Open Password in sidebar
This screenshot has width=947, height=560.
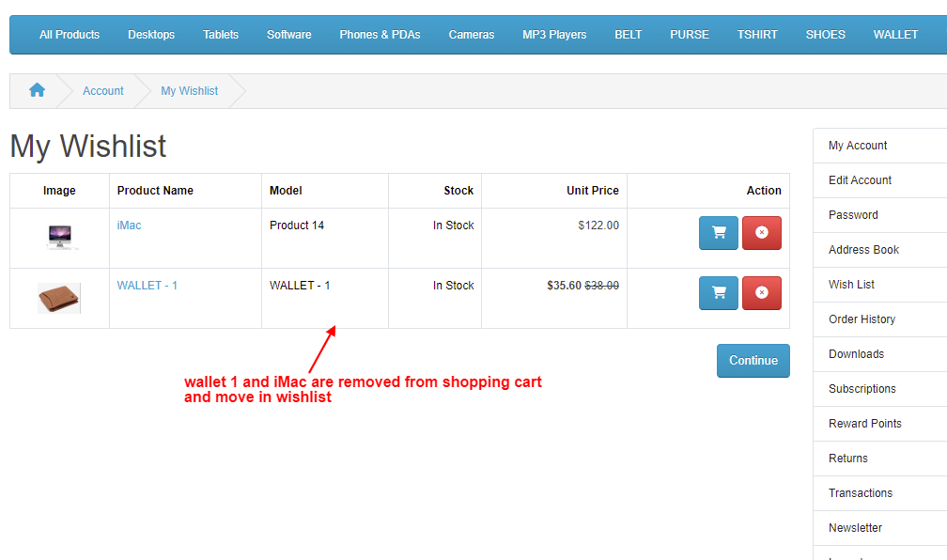pyautogui.click(x=880, y=215)
